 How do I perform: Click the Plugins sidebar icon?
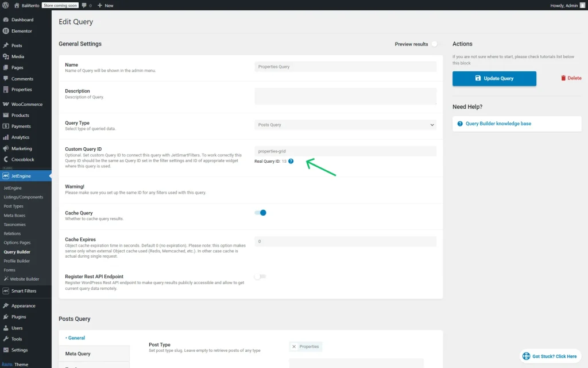tap(6, 317)
